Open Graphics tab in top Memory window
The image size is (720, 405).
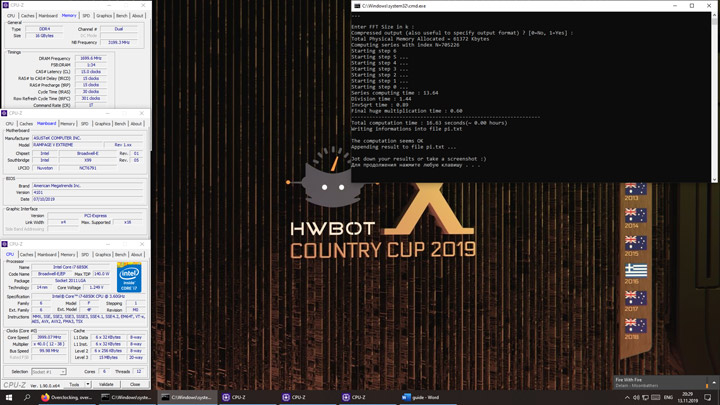(x=104, y=16)
